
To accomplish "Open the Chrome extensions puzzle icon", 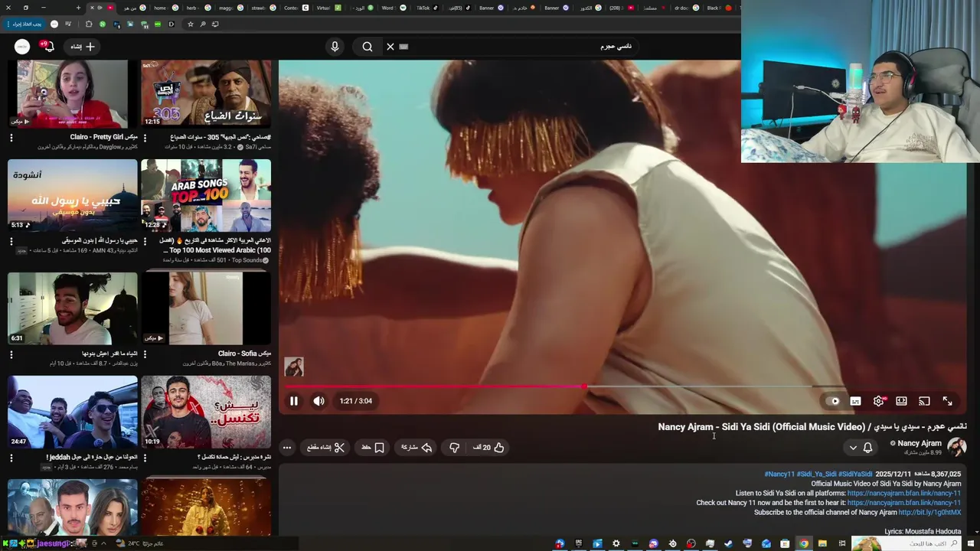I will pyautogui.click(x=89, y=24).
